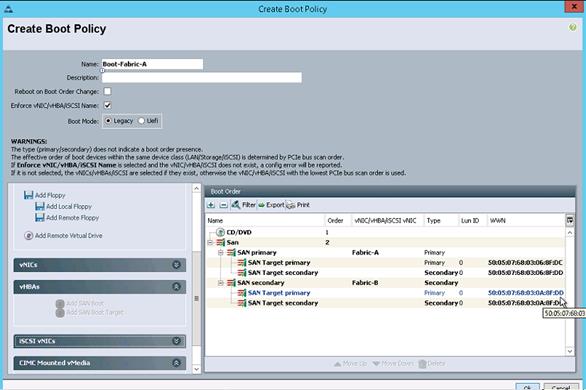The width and height of the screenshot is (586, 390).
Task: Click Fabric-B in SAN secondary row
Action: tap(365, 283)
